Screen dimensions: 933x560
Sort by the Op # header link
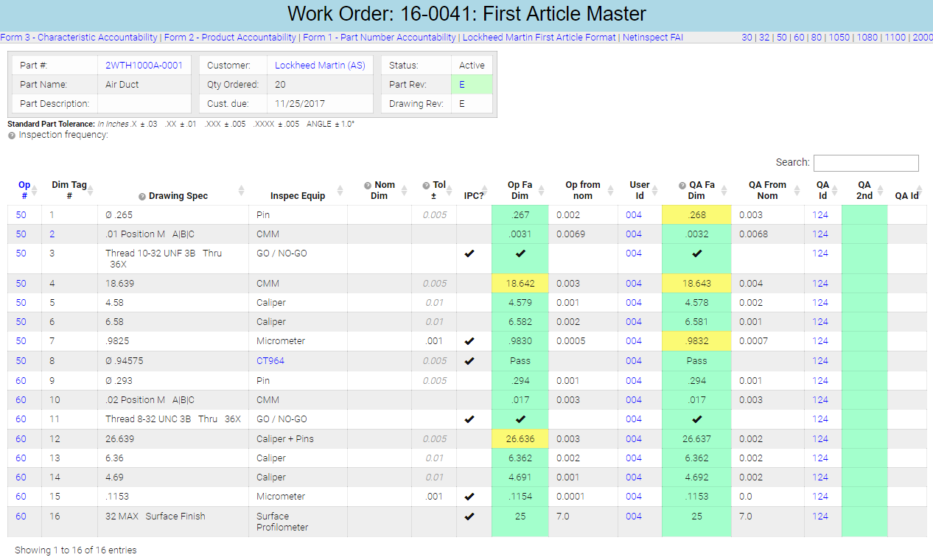(24, 190)
